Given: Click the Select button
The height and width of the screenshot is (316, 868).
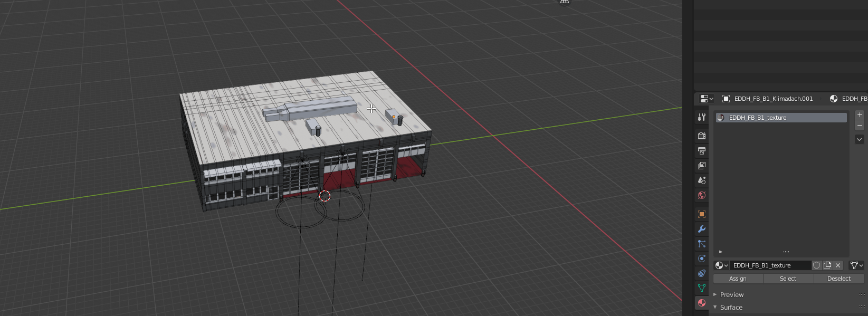Looking at the screenshot, I should [x=788, y=279].
